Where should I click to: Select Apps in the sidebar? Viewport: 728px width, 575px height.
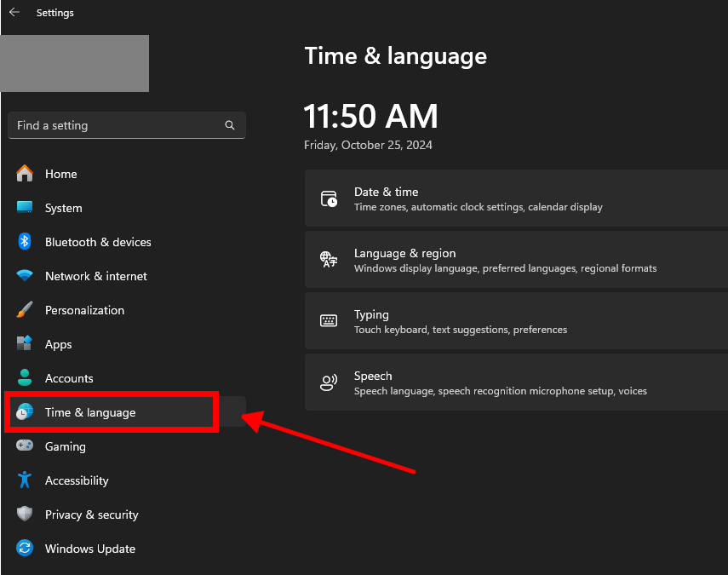click(x=59, y=344)
